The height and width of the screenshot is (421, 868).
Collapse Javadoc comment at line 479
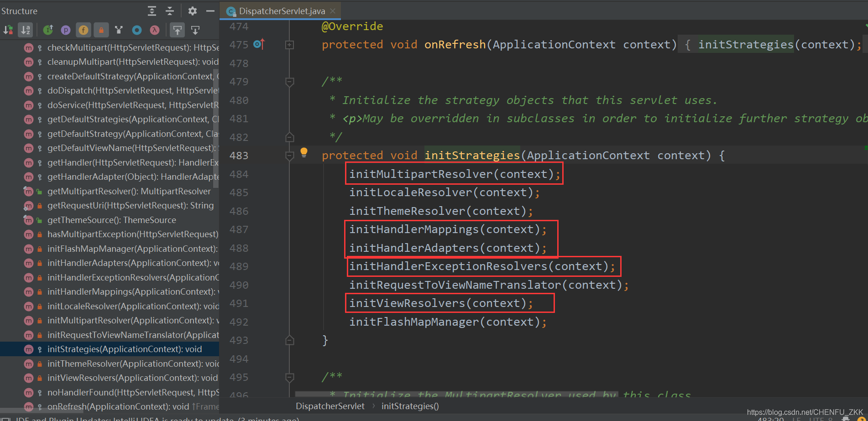coord(289,82)
